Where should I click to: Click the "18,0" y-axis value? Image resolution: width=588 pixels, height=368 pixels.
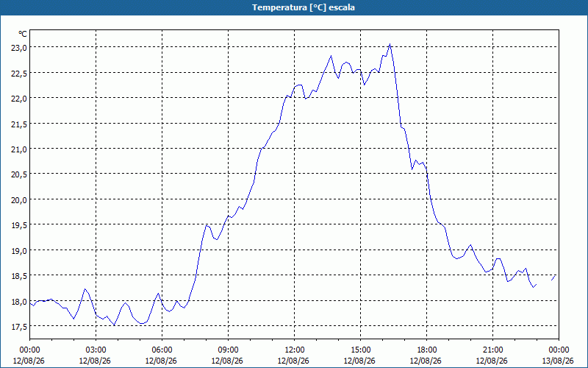click(x=20, y=302)
